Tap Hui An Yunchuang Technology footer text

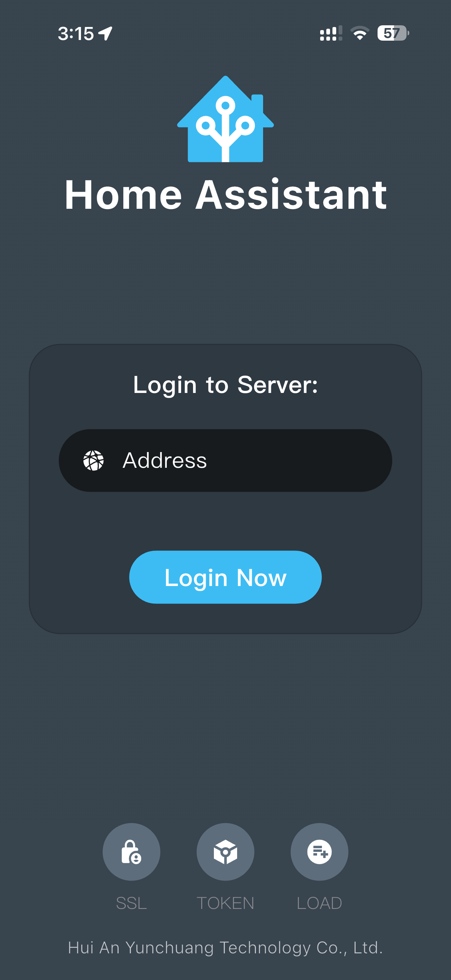point(225,948)
